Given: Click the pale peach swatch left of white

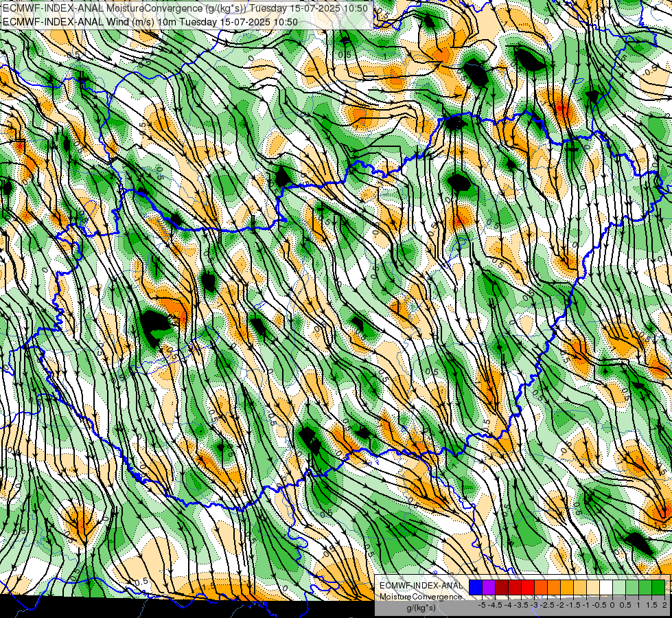Looking at the screenshot, I should pos(592,588).
